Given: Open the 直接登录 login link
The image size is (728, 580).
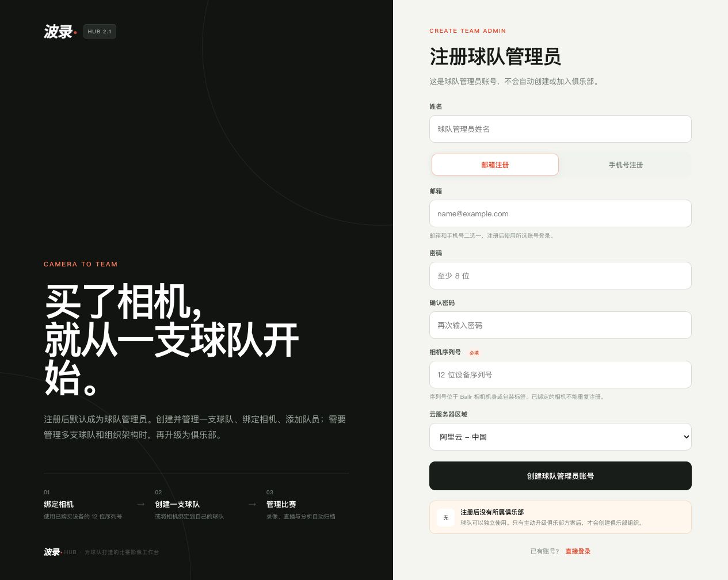Looking at the screenshot, I should coord(578,551).
